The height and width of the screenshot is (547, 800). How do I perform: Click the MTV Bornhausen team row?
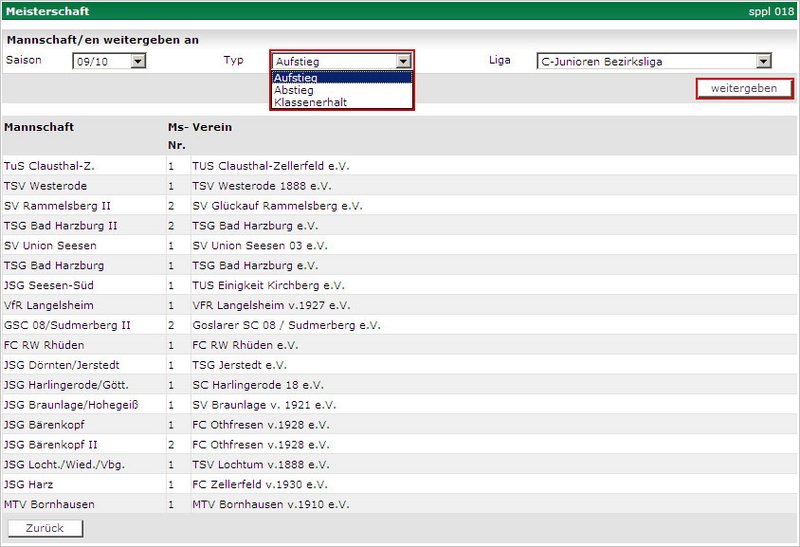[49, 505]
